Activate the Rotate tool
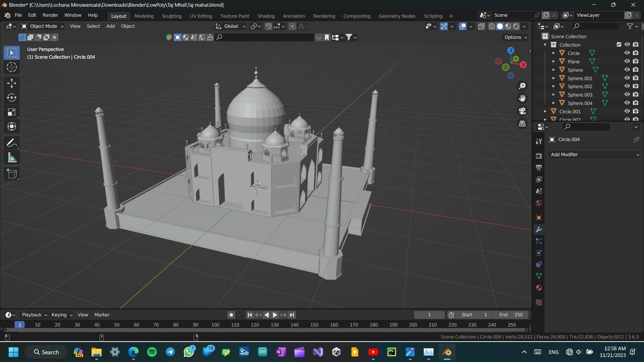Viewport: 644px width, 362px height. tap(12, 98)
